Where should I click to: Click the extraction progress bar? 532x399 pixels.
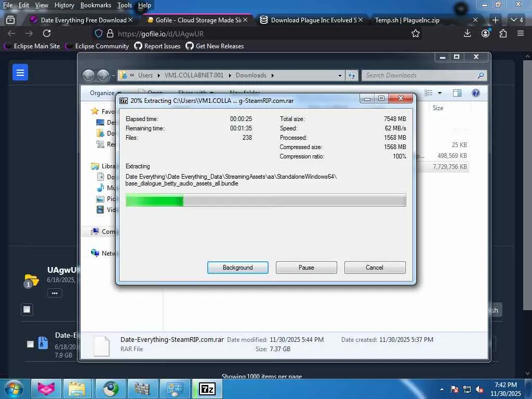click(265, 200)
